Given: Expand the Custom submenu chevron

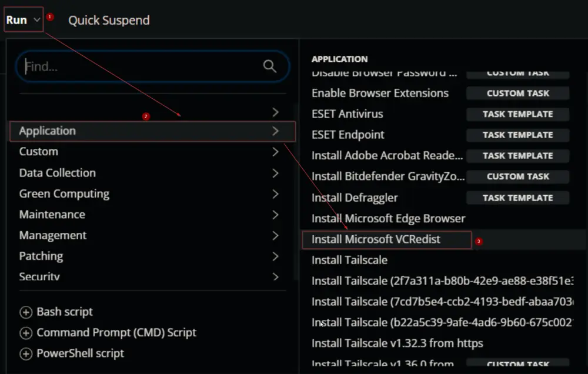Looking at the screenshot, I should pos(276,152).
